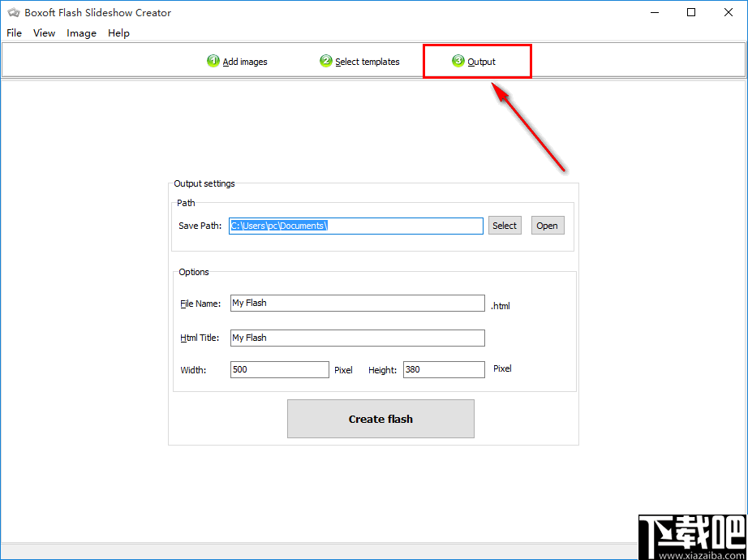Screen dimensions: 748x560
Task: Click the Select button for save path
Action: 505,225
